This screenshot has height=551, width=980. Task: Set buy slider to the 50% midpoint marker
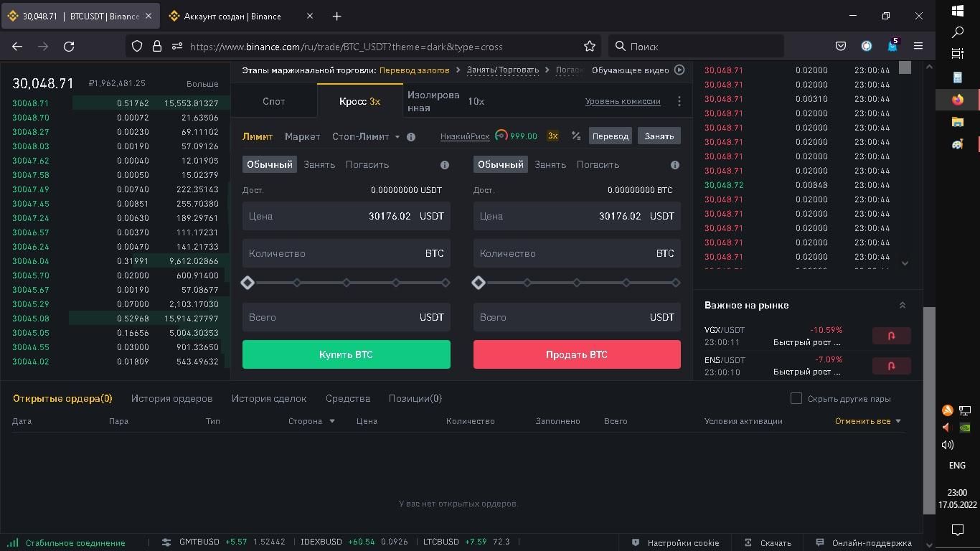[347, 283]
